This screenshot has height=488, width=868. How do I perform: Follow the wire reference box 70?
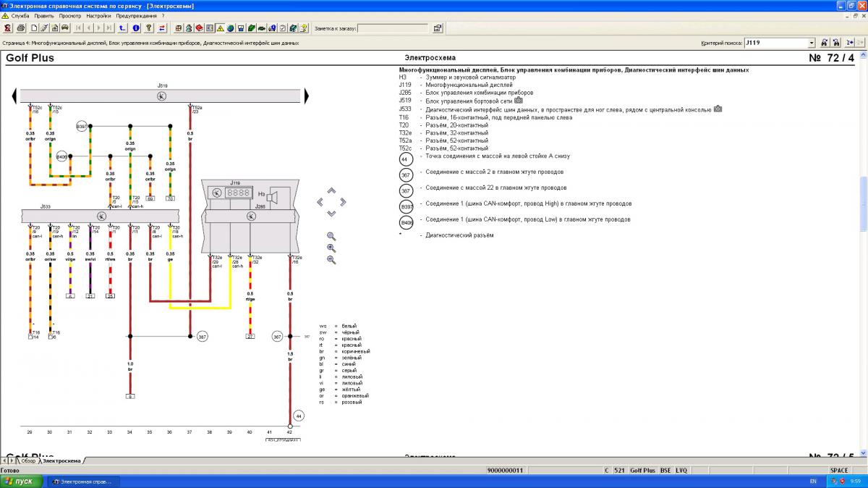(x=170, y=198)
